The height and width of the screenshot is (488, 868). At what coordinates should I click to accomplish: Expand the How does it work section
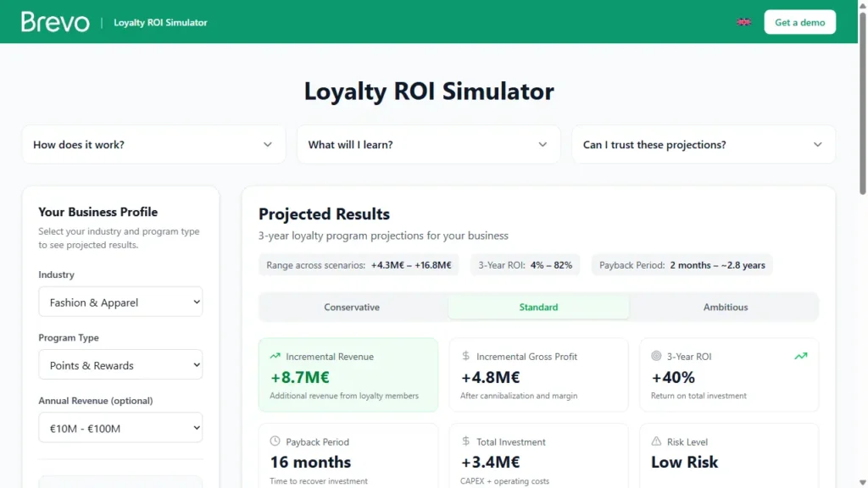coord(153,144)
